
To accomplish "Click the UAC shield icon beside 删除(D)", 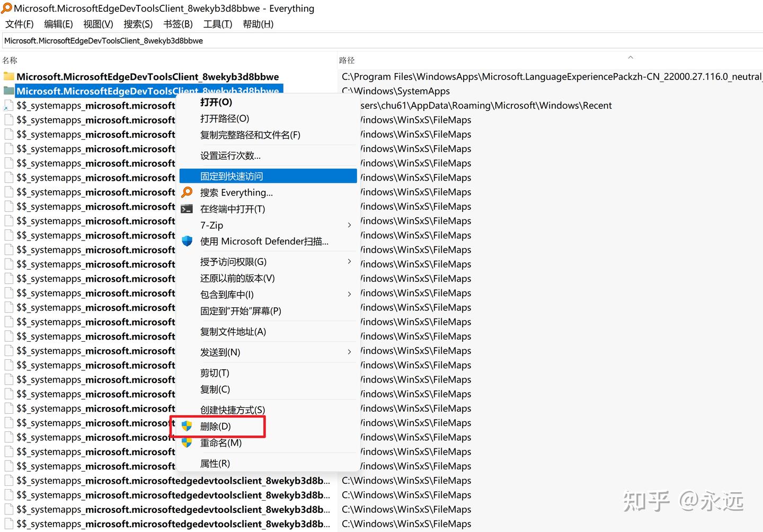I will click(187, 426).
